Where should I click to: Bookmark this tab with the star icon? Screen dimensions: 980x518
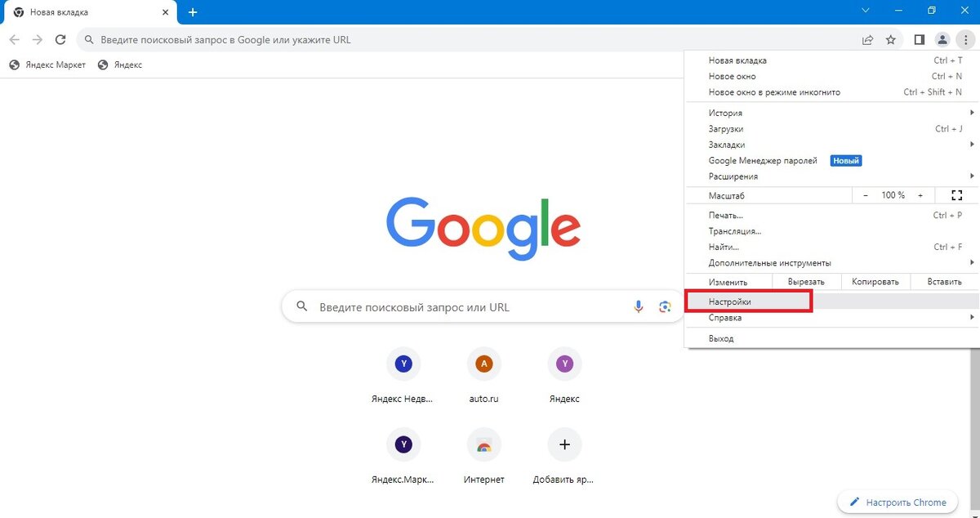tap(891, 39)
